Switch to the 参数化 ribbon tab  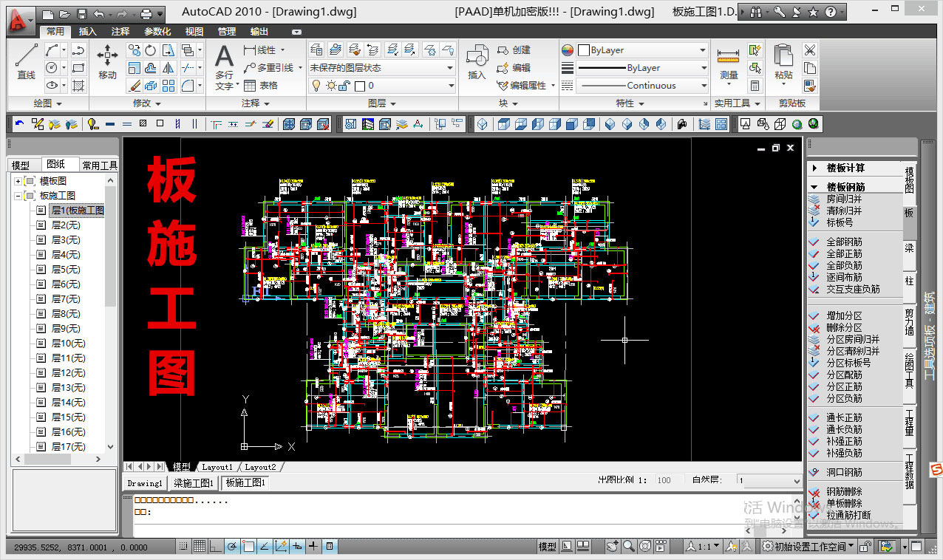click(x=157, y=32)
